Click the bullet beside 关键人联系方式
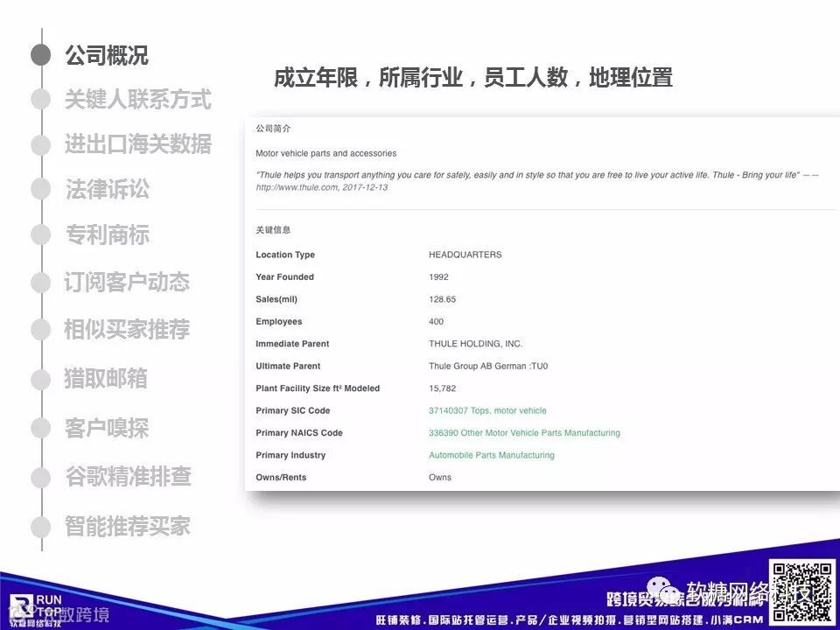Screen dimensions: 840x630 [x=41, y=100]
